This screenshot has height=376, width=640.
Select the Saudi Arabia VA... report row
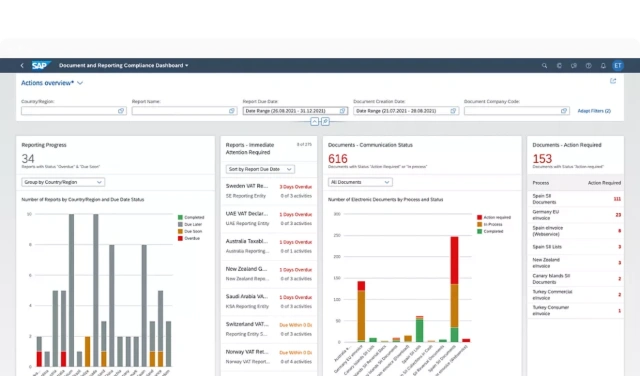coord(269,301)
